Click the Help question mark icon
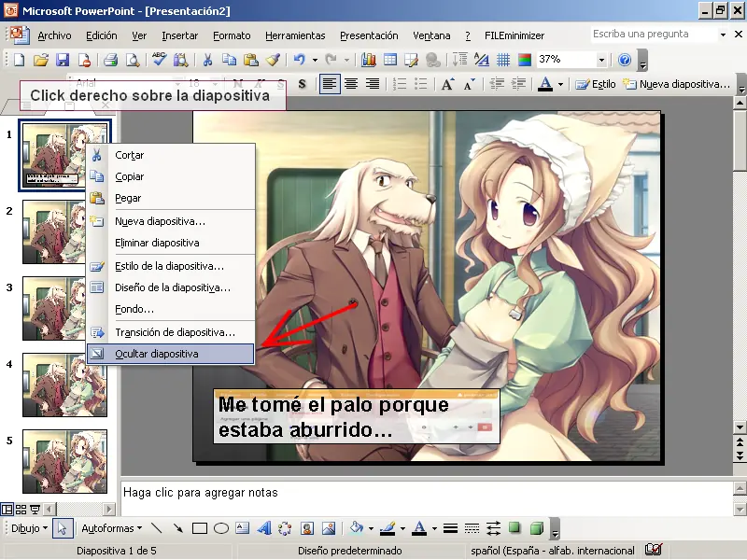The width and height of the screenshot is (747, 560). point(625,60)
